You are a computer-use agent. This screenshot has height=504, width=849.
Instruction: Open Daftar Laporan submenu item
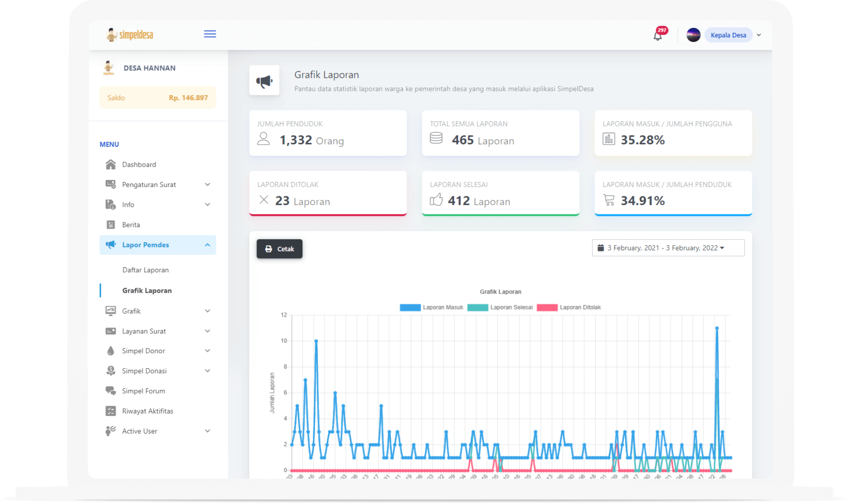click(145, 270)
